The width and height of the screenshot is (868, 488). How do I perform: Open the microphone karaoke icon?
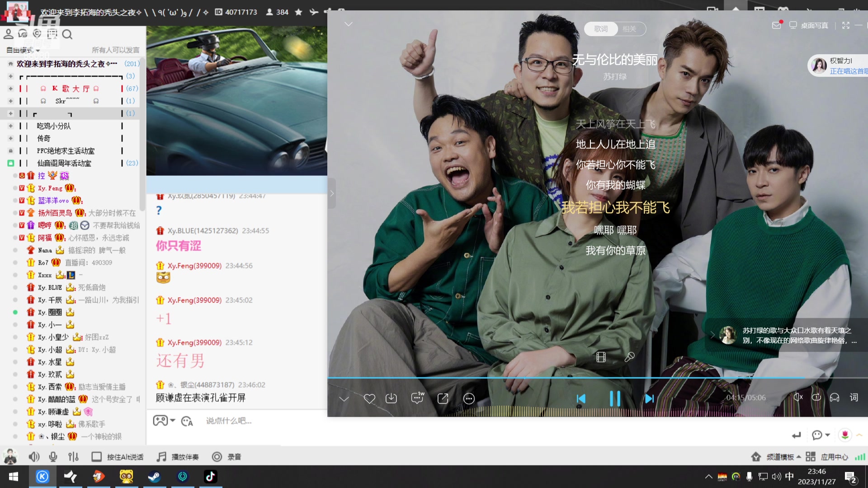(x=629, y=357)
